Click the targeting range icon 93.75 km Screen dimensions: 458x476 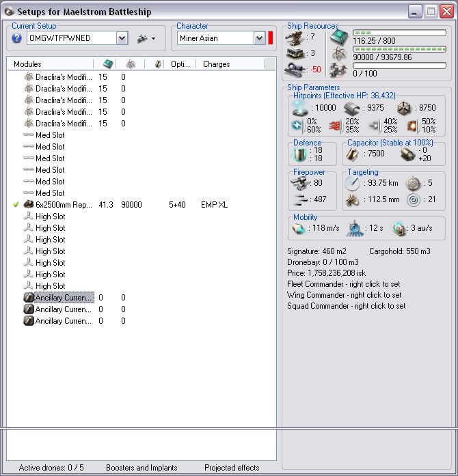point(352,183)
